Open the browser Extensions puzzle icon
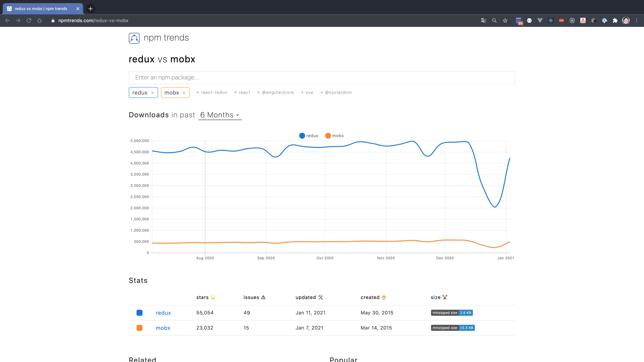 point(615,21)
